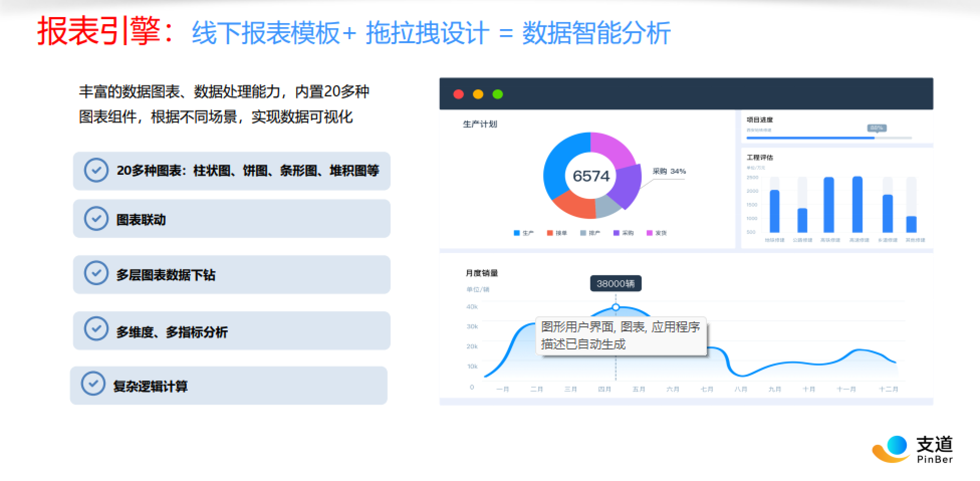
Task: Toggle the purple 采购 legend item
Action: 622,232
